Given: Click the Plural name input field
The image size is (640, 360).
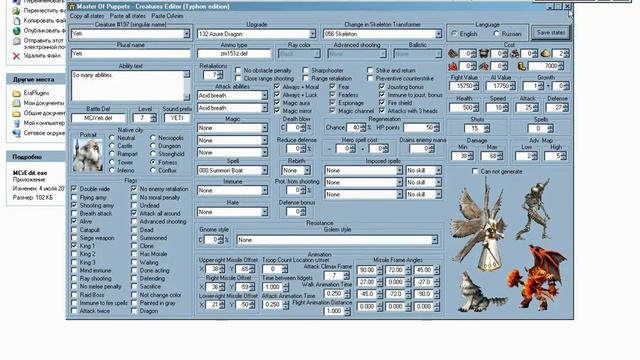Looking at the screenshot, I should [x=131, y=53].
